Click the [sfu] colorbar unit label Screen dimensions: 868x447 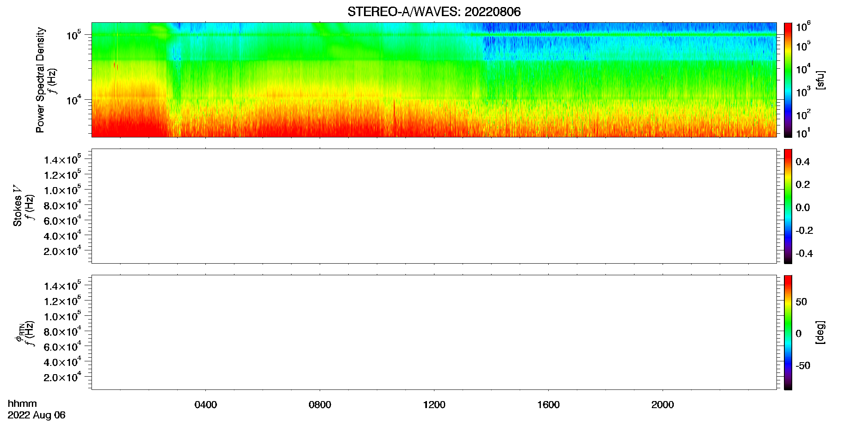(x=820, y=80)
